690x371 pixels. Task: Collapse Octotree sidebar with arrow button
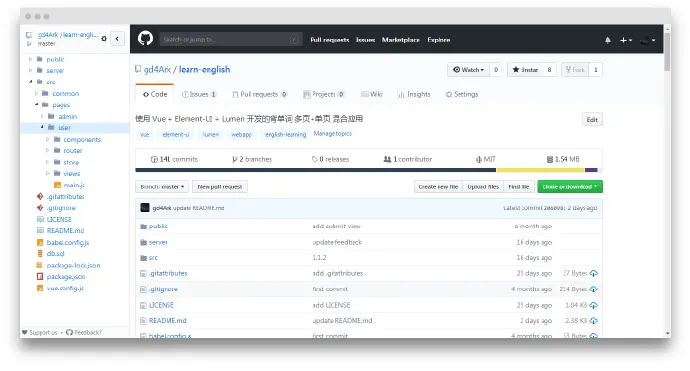[117, 39]
